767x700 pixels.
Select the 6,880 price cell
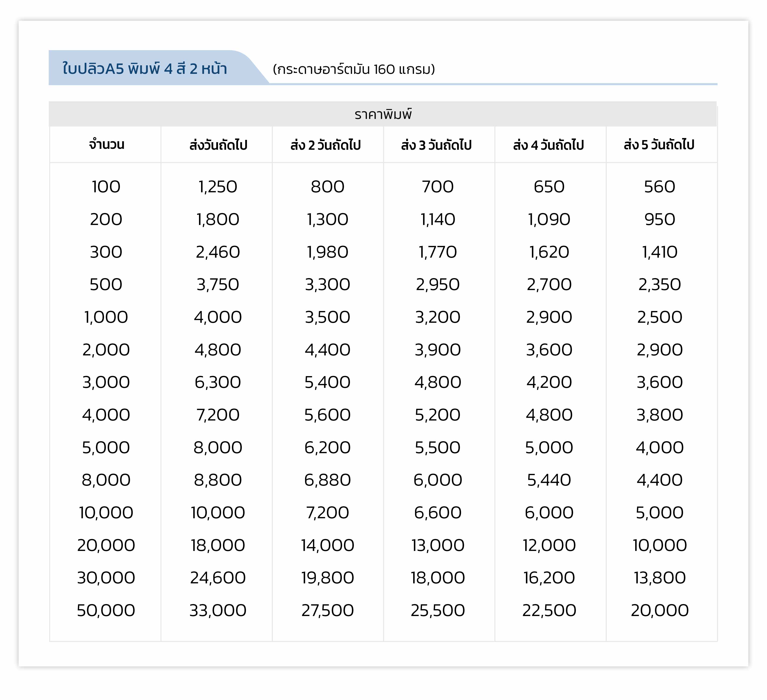[x=327, y=480]
